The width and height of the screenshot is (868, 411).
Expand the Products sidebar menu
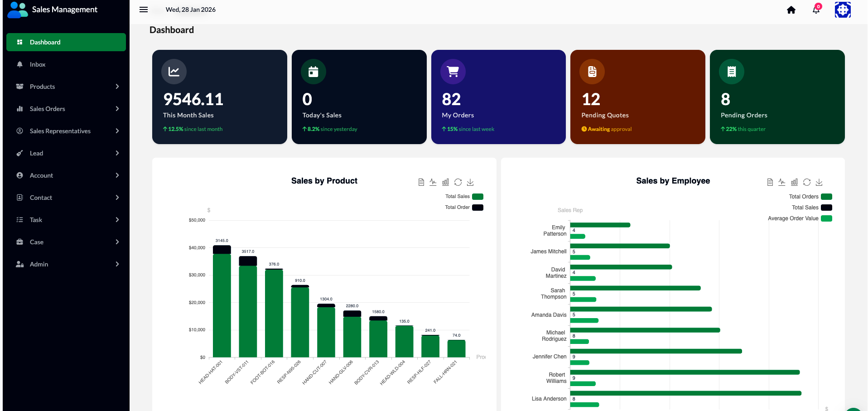point(66,87)
